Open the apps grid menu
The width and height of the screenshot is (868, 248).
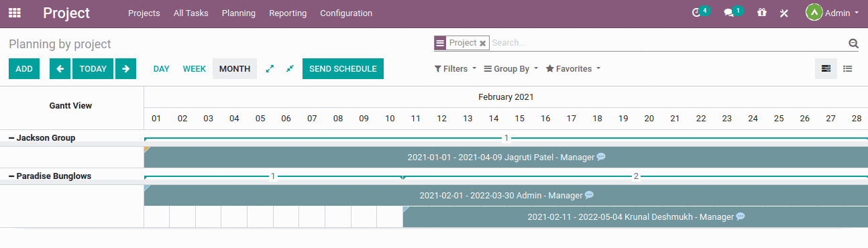point(14,13)
